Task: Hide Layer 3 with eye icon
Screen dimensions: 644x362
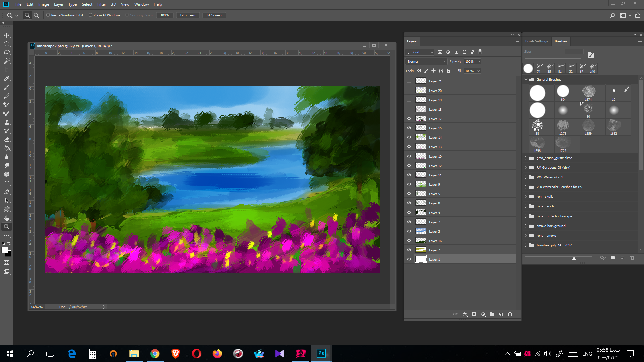Action: (409, 231)
